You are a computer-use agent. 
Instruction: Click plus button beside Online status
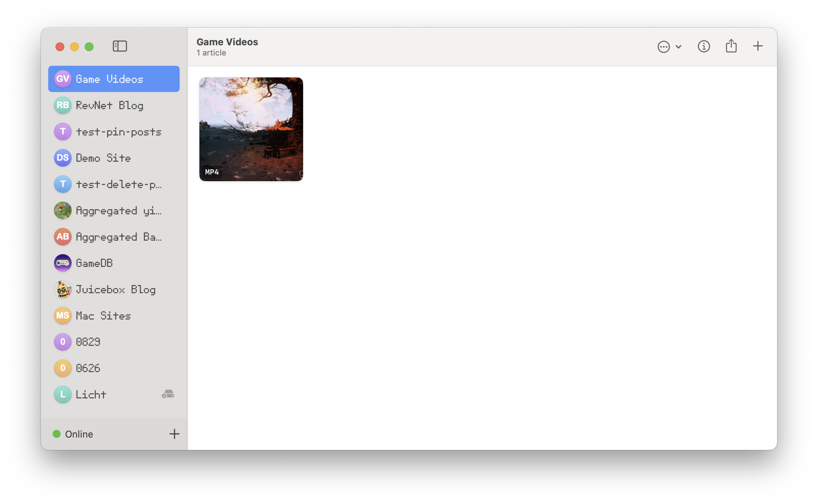click(x=174, y=434)
